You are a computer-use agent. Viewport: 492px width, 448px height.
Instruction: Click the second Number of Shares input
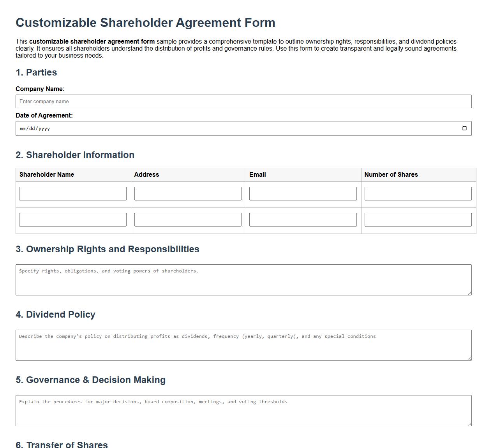coord(418,219)
